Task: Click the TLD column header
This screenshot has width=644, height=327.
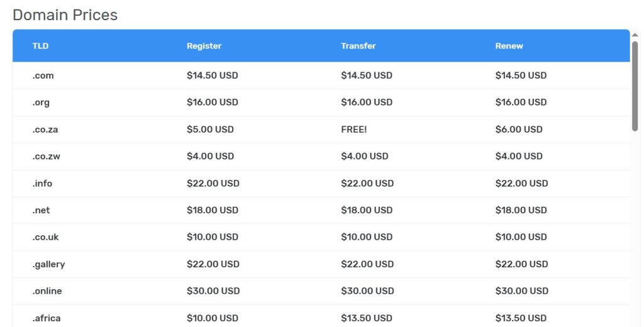Action: click(40, 46)
